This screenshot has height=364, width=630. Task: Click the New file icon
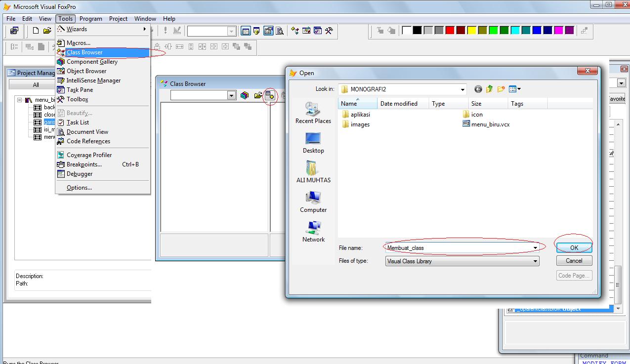pos(36,31)
